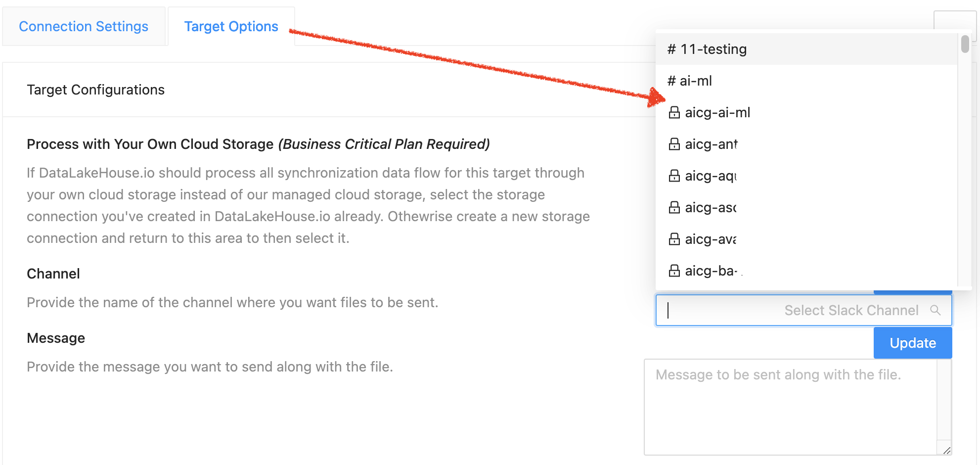
Task: Focus the message text area
Action: [x=790, y=407]
